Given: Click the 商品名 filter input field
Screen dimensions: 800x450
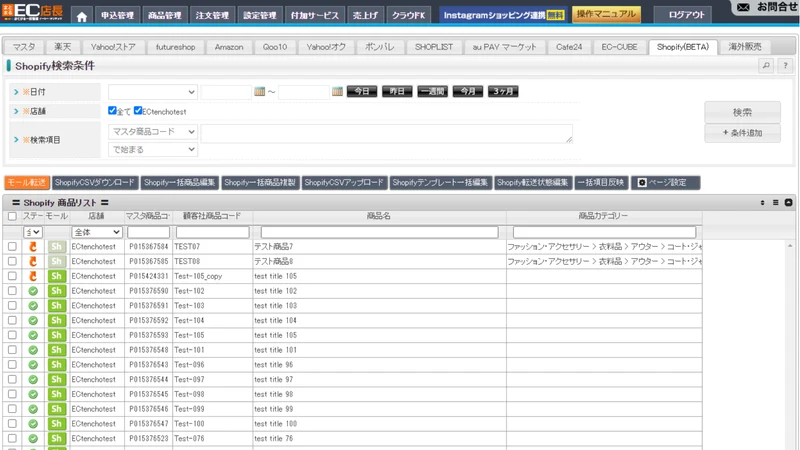Looking at the screenshot, I should pos(379,232).
